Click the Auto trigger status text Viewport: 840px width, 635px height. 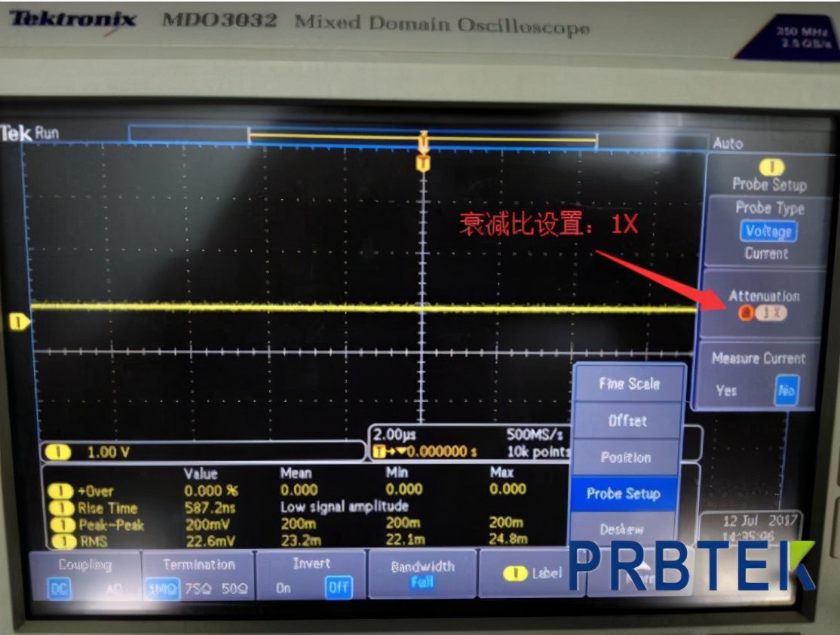point(728,143)
